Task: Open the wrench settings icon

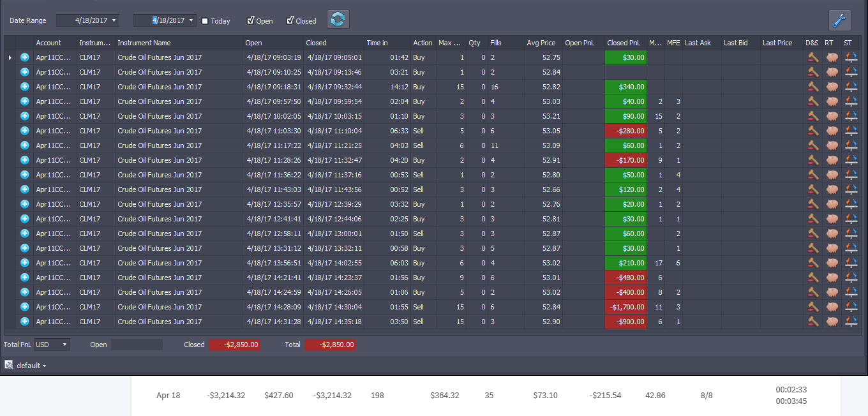Action: coord(840,20)
